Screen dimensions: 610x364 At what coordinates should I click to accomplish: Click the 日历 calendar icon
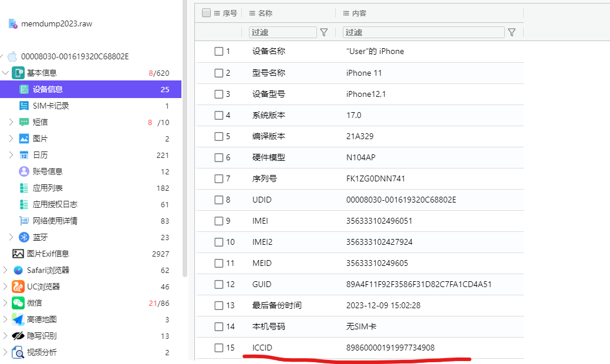[x=24, y=155]
